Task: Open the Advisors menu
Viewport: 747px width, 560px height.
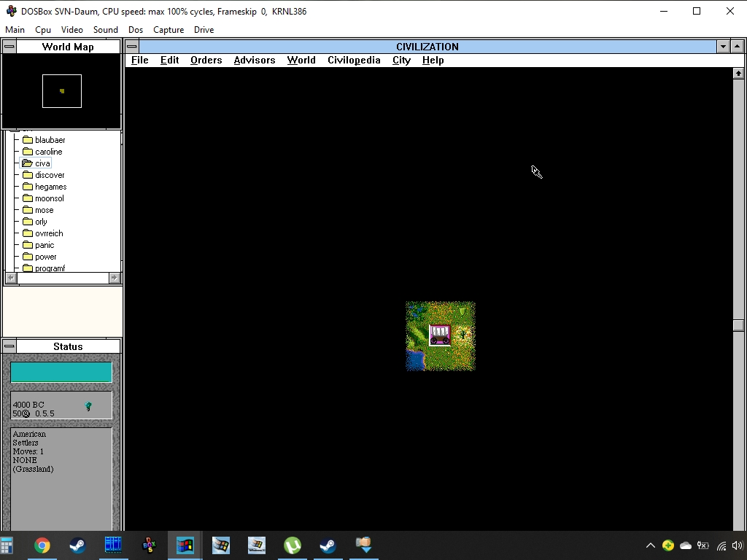Action: click(x=255, y=60)
